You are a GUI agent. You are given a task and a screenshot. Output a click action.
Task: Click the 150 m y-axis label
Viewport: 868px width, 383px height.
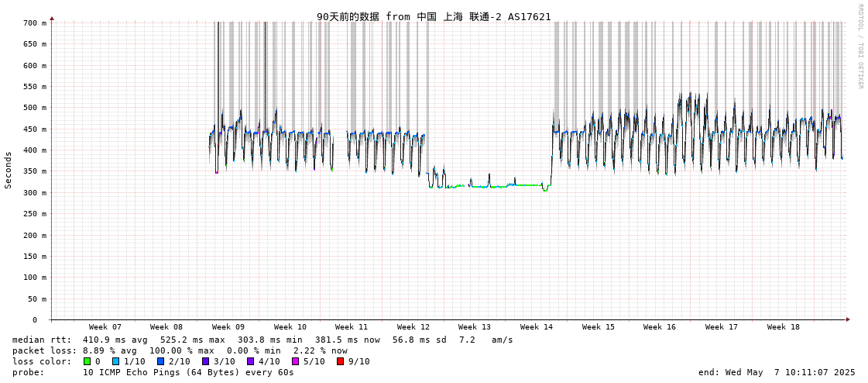(35, 256)
